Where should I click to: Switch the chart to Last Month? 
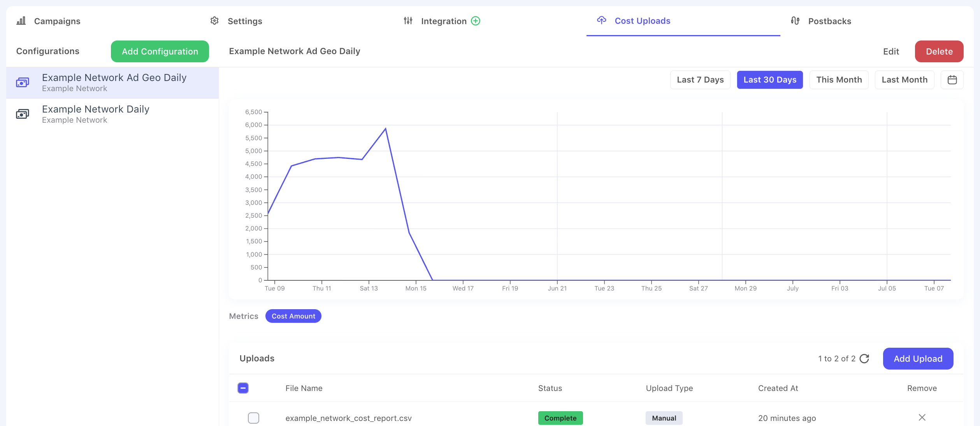tap(904, 80)
